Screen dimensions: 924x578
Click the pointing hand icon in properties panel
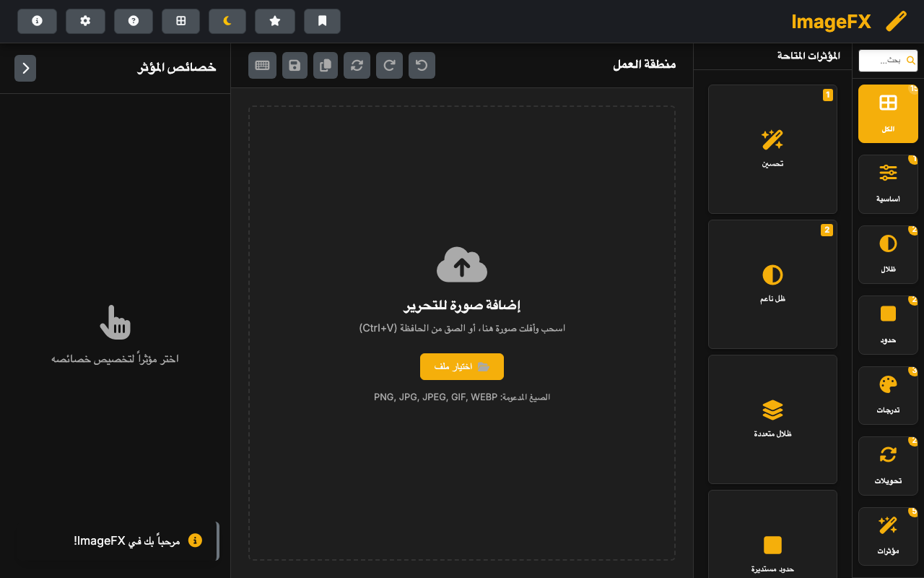coord(115,322)
